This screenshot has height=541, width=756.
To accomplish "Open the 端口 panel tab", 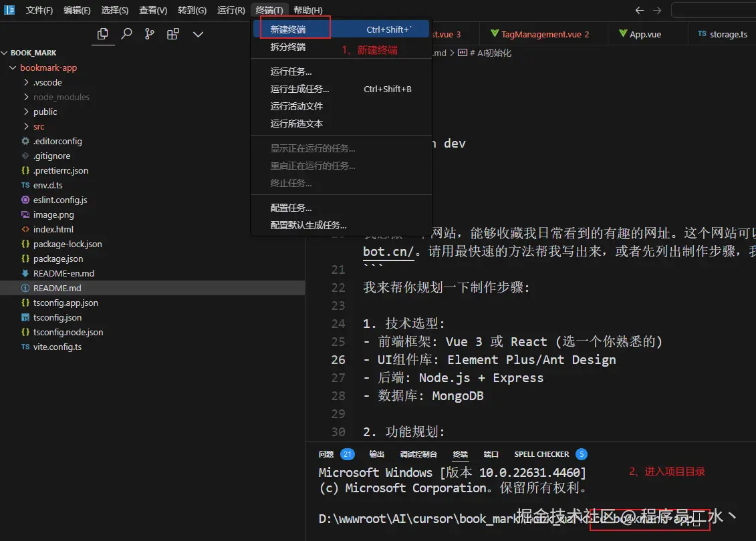I will [491, 454].
